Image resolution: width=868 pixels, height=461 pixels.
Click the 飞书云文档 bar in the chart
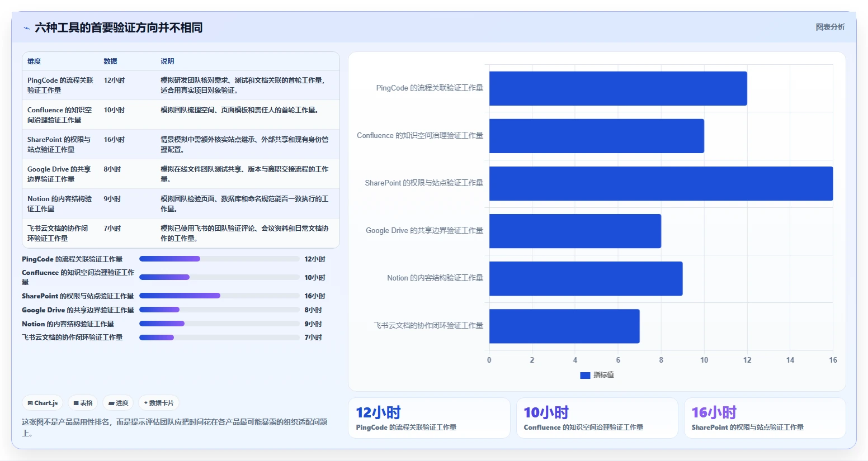point(564,326)
